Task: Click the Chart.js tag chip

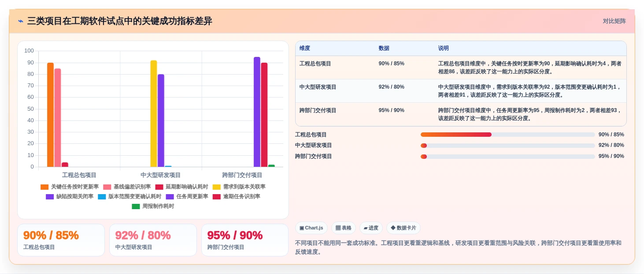Action: [311, 228]
